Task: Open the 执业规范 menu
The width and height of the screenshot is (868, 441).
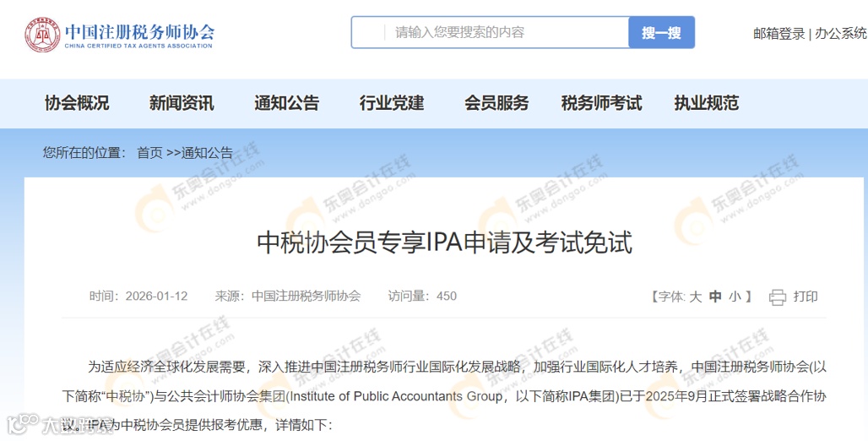Action: (707, 103)
